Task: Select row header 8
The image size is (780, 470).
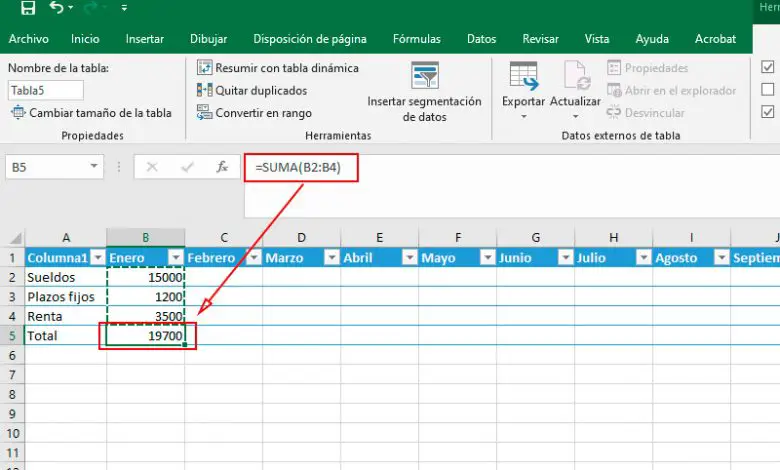Action: [x=12, y=394]
